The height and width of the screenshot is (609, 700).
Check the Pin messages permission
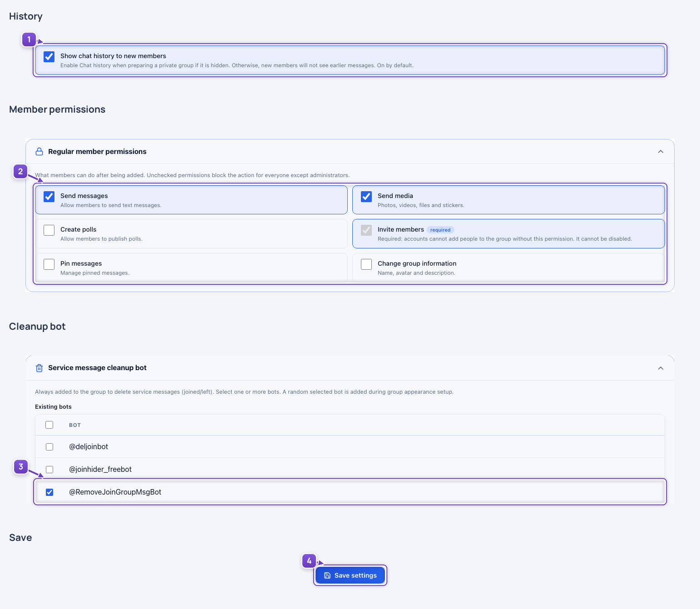tap(49, 264)
